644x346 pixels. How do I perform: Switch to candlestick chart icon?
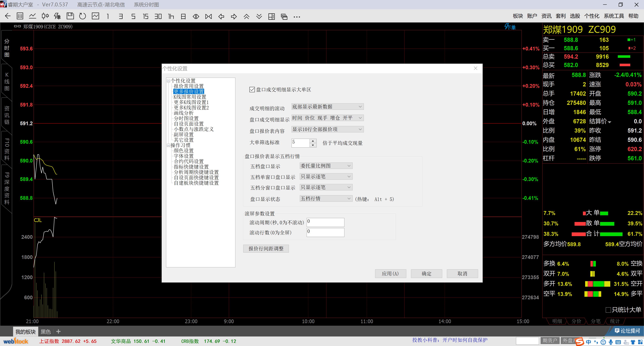(45, 16)
